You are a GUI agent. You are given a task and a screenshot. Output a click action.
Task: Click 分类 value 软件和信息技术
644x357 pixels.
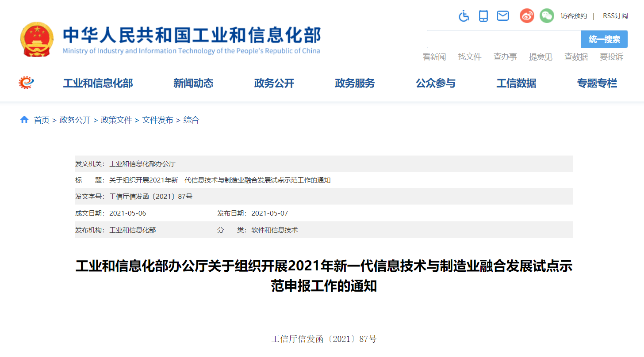275,230
